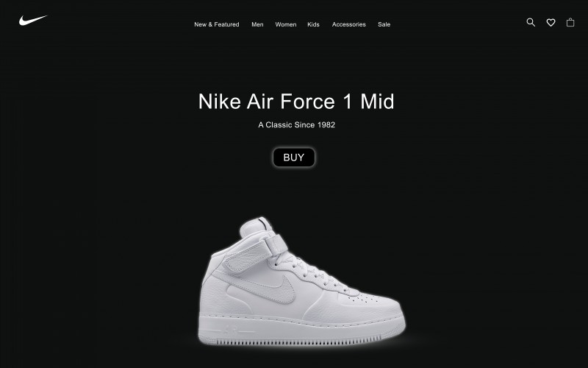
Task: Browse the Accessories section
Action: pyautogui.click(x=348, y=24)
